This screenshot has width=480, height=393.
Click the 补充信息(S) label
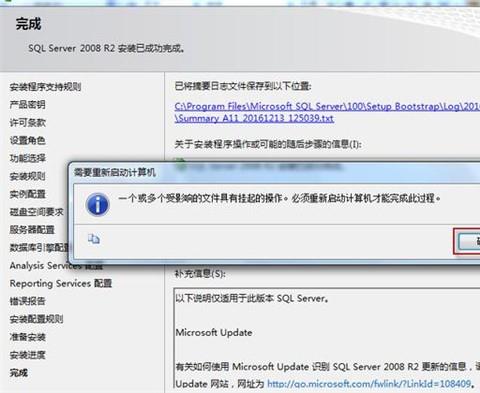(200, 274)
